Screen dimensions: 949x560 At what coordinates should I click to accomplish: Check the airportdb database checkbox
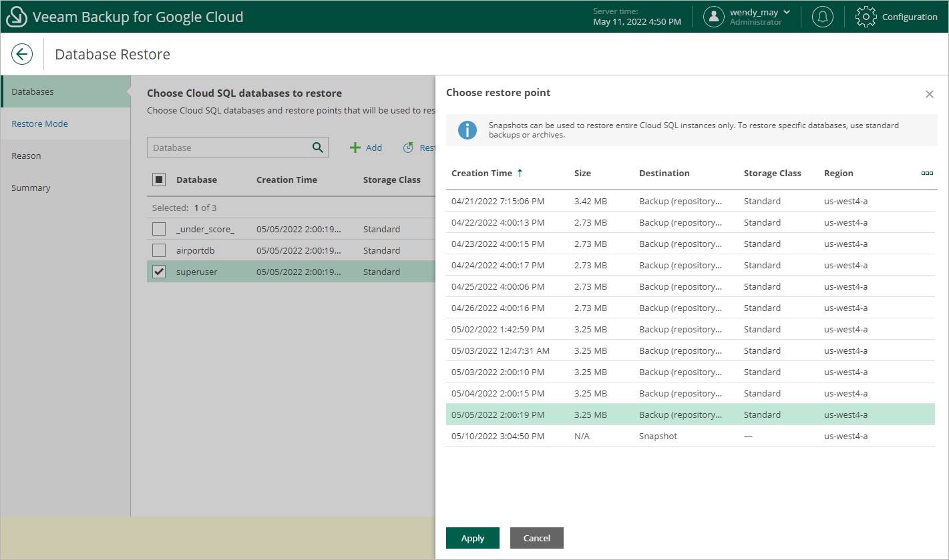click(x=159, y=250)
